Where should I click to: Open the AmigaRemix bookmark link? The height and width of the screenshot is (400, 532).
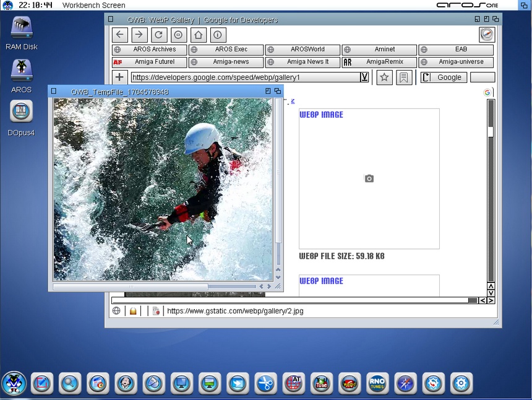click(x=379, y=63)
